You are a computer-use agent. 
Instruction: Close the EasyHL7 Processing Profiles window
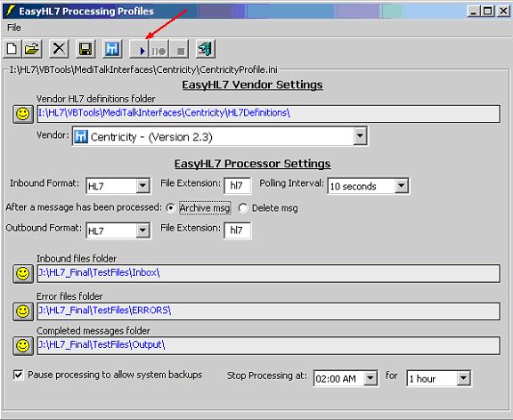point(503,11)
